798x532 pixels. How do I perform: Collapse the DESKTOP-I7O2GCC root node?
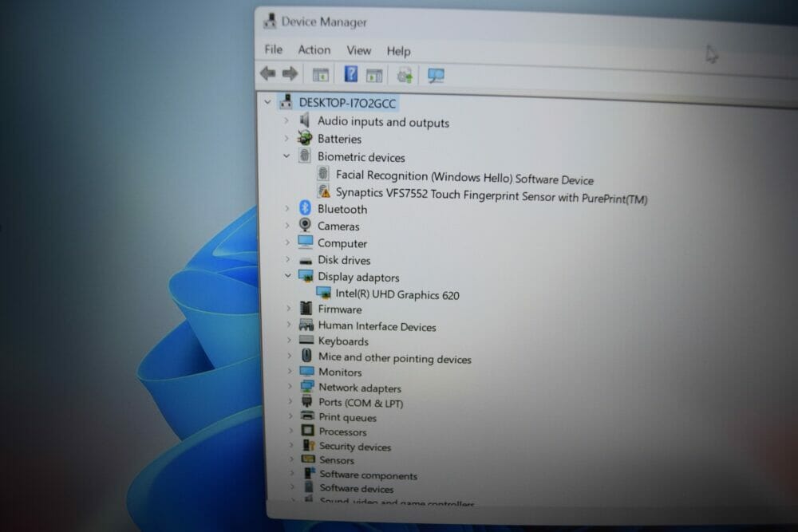pyautogui.click(x=267, y=102)
